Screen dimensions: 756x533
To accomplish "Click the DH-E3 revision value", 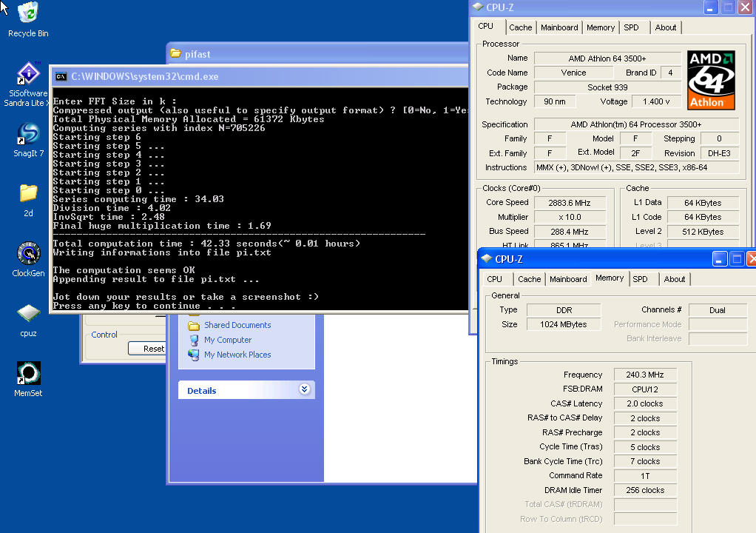I will click(719, 153).
